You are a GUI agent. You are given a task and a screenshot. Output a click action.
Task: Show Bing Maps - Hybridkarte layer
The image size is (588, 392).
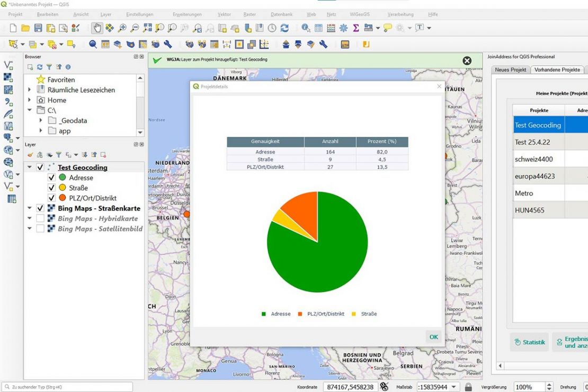click(40, 218)
